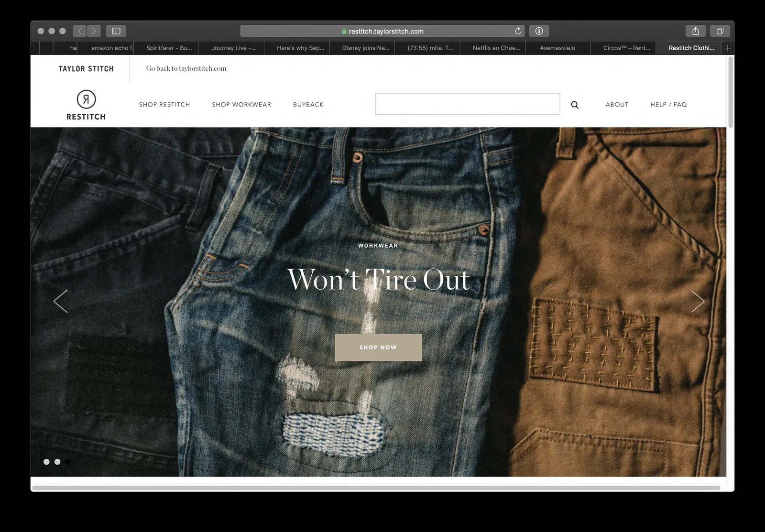Image resolution: width=765 pixels, height=532 pixels.
Task: Click the horizontal scrollbar at the bottom
Action: click(x=376, y=488)
